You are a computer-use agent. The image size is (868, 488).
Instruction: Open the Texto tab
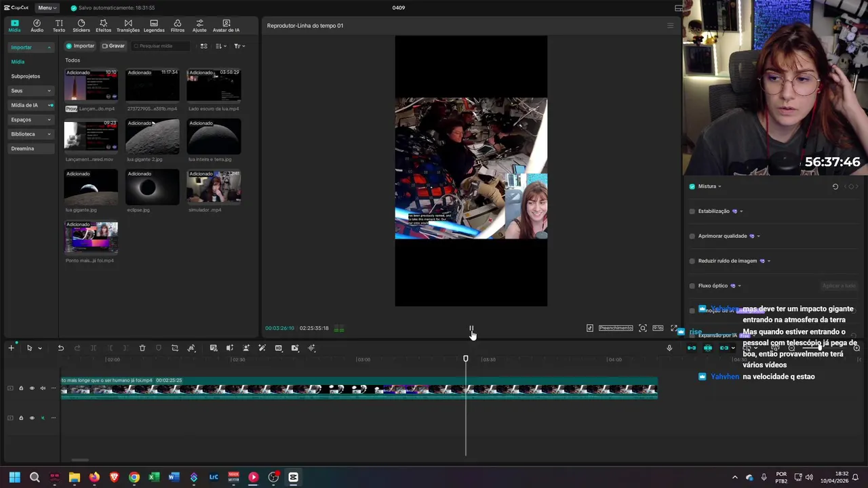tap(59, 26)
